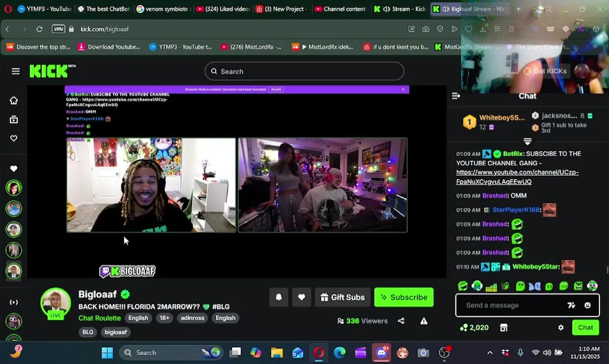
Task: Send the message with the Chat button
Action: tap(585, 328)
